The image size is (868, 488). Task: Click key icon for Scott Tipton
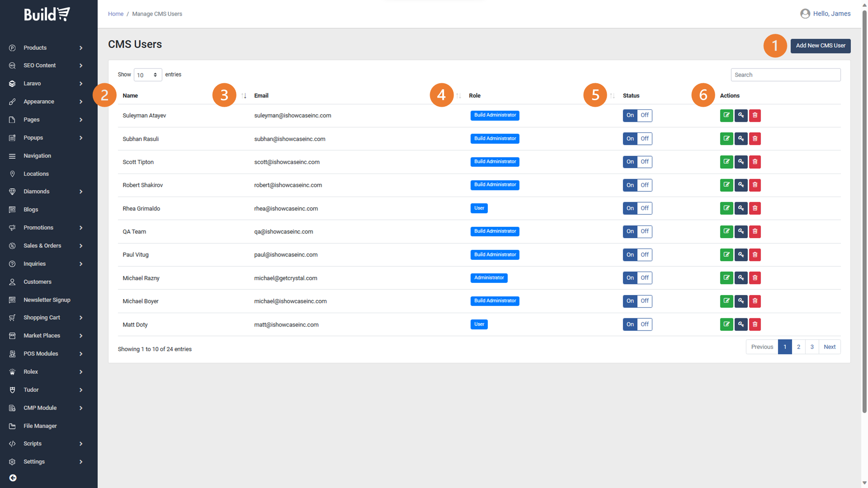(x=741, y=162)
